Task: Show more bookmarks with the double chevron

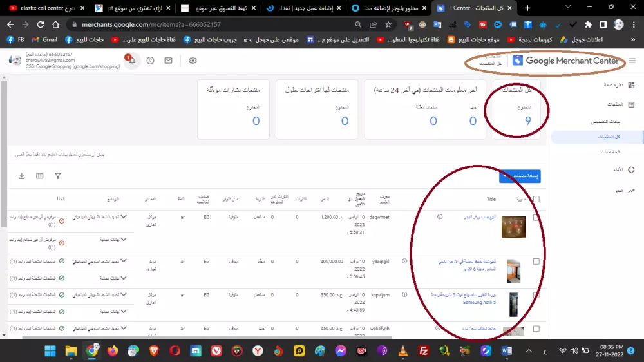Action: tap(633, 39)
